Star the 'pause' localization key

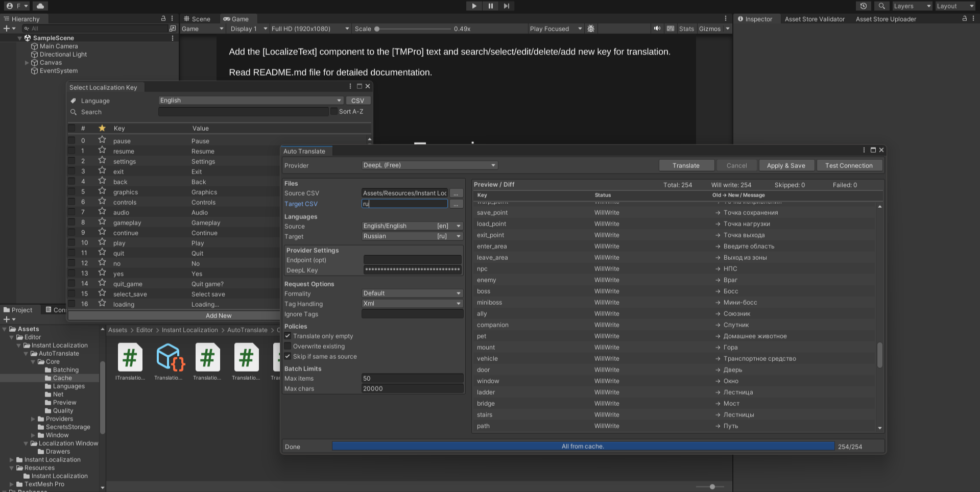(102, 140)
